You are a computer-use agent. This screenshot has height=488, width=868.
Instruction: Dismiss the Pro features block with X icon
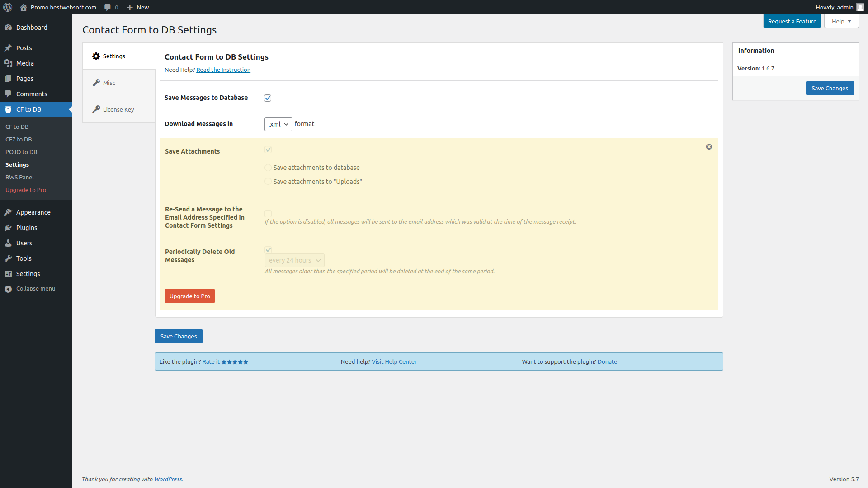[x=709, y=147]
